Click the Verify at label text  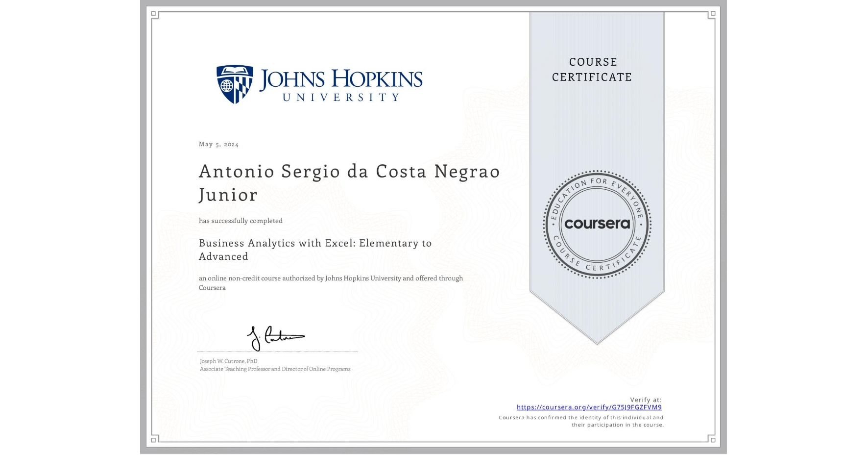point(646,399)
